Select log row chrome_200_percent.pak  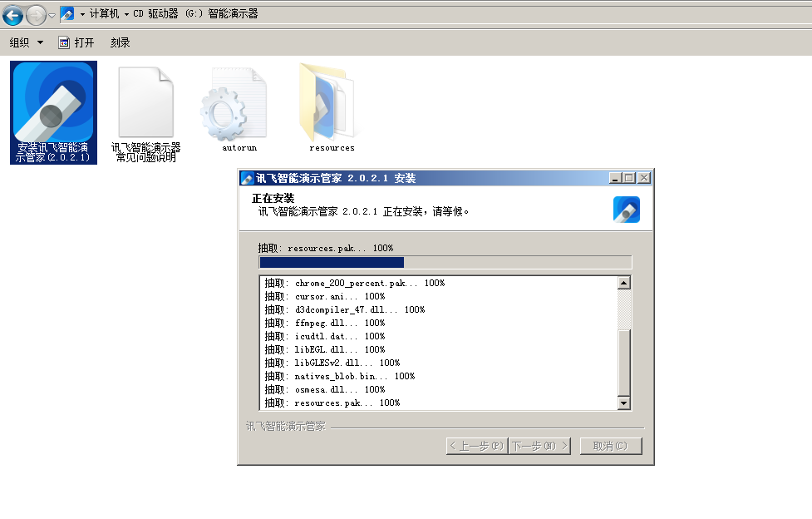pyautogui.click(x=355, y=283)
